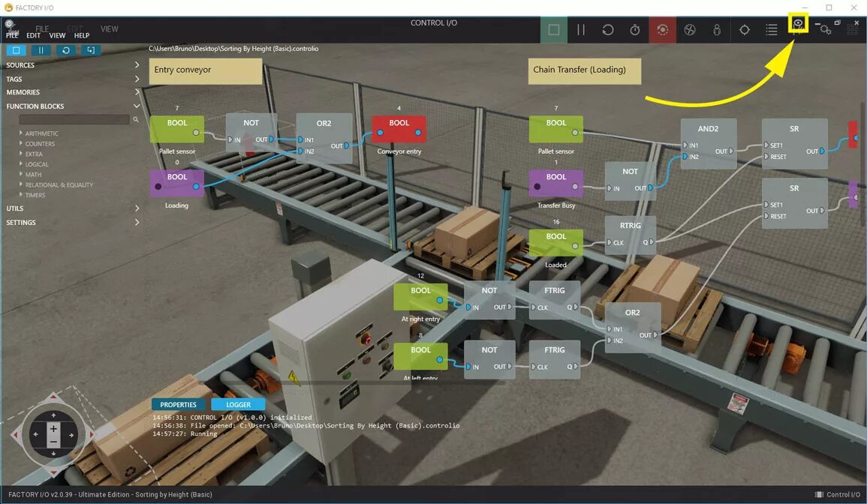
Task: Open the drivers gears icon
Action: pos(824,30)
